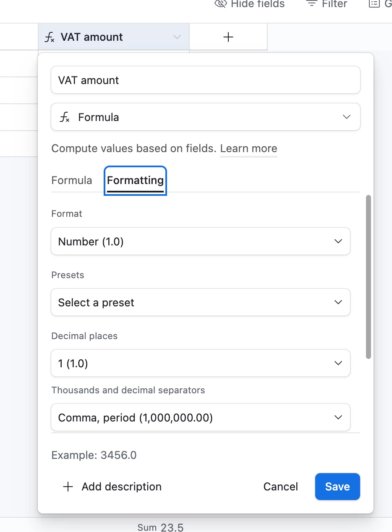
Task: Click the Save button
Action: (337, 487)
